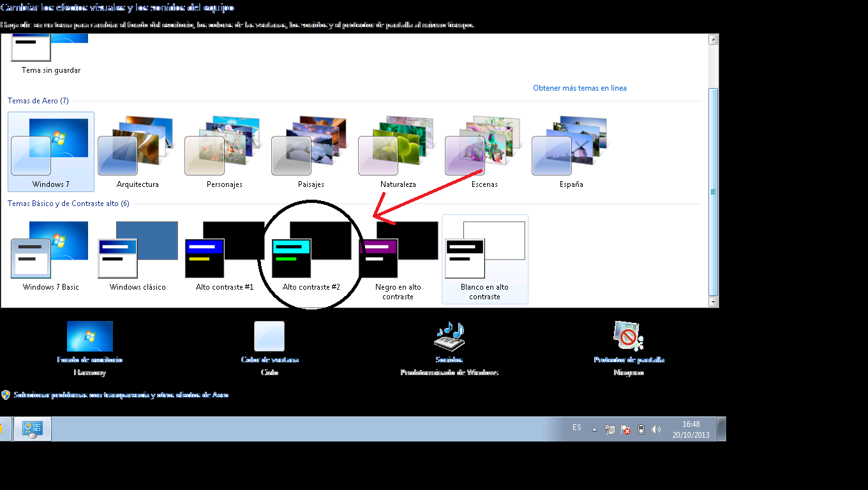Open the Personalization window taskbar button
This screenshot has height=490, width=868.
point(33,429)
